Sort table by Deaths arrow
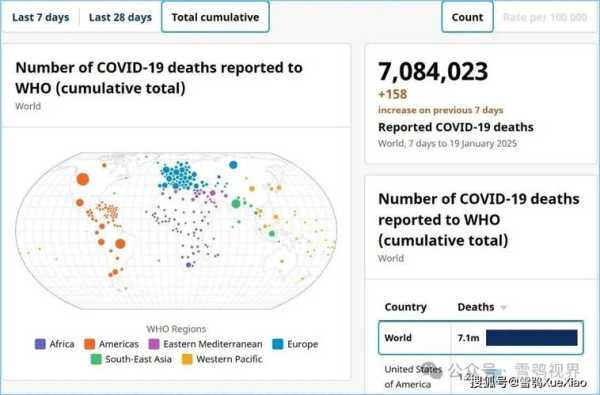600x395 pixels. 504,307
